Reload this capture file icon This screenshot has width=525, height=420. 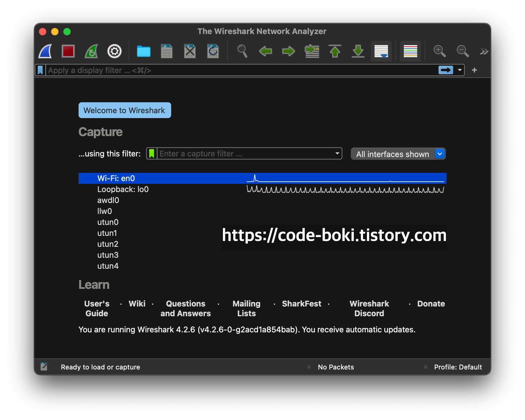click(x=213, y=51)
